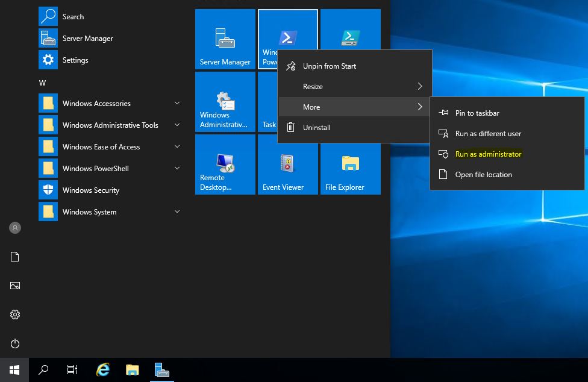Viewport: 588px width, 382px height.
Task: Click the taskbar search magnifier
Action: click(43, 370)
